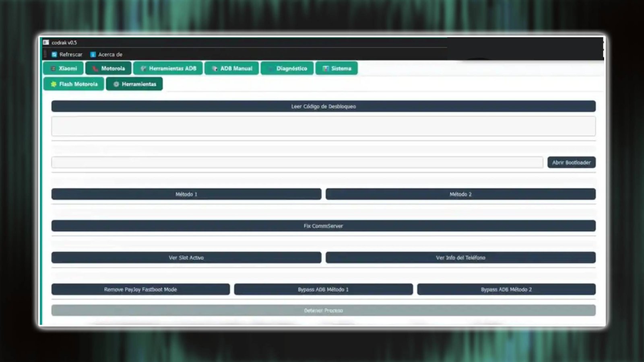This screenshot has height=362, width=644.
Task: Focus the unlock code input field beside Abrir Bootloader
Action: pyautogui.click(x=297, y=162)
